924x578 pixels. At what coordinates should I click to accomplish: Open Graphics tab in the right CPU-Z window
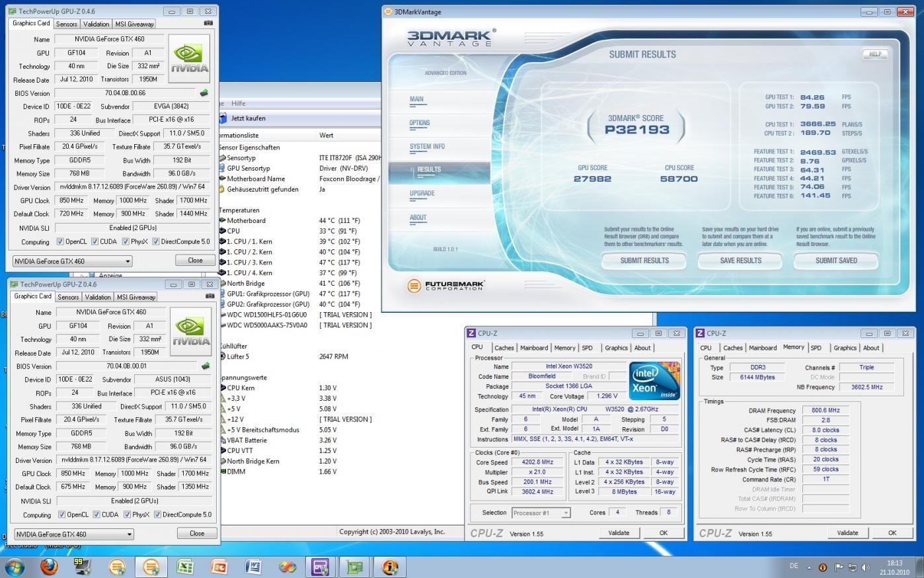pyautogui.click(x=845, y=348)
